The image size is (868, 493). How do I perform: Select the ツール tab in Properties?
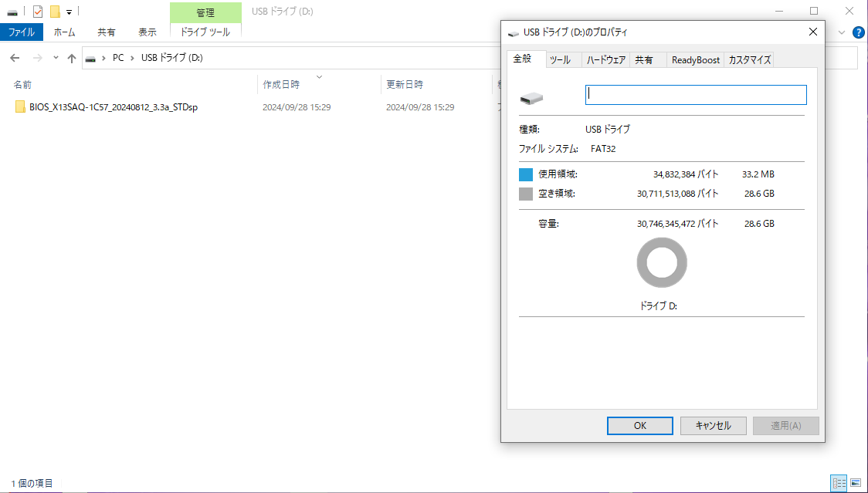(x=560, y=60)
